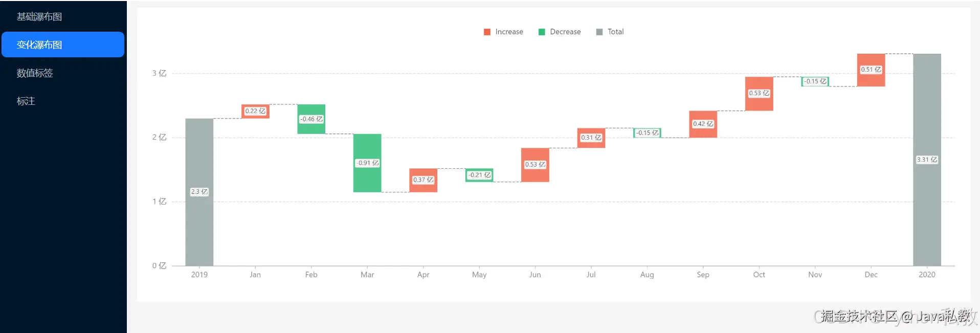Image resolution: width=980 pixels, height=333 pixels.
Task: Select the 变化瀑布图 sidebar item
Action: pos(39,45)
